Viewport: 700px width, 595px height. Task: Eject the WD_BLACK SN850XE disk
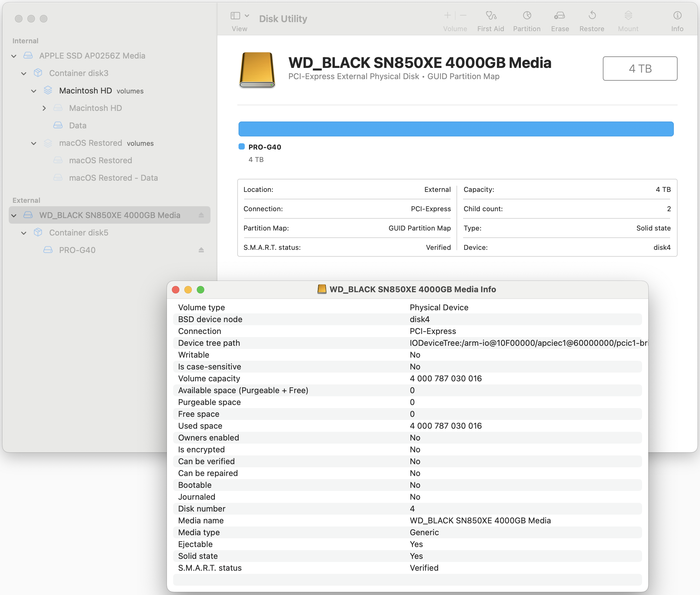201,215
